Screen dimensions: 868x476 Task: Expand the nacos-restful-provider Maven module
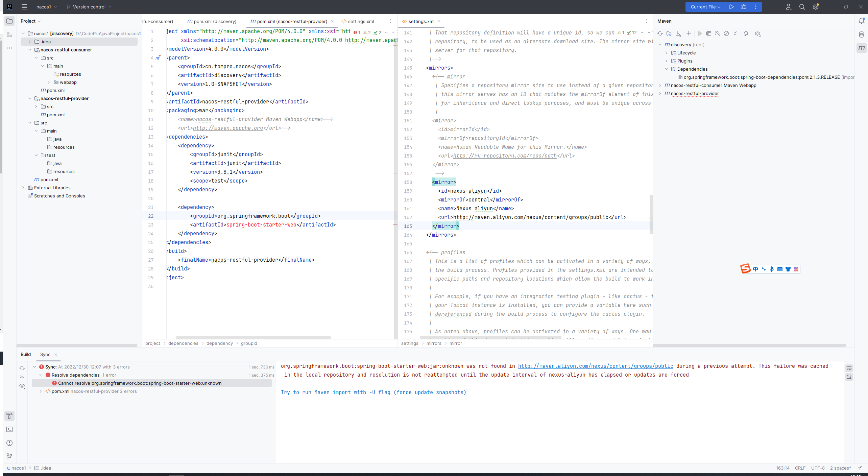coord(660,94)
